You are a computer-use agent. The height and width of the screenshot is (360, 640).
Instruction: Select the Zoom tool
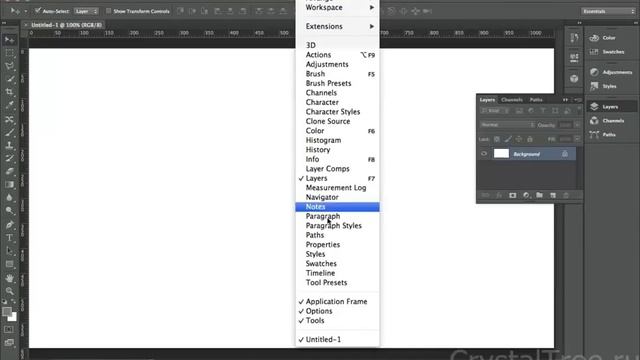[9, 291]
